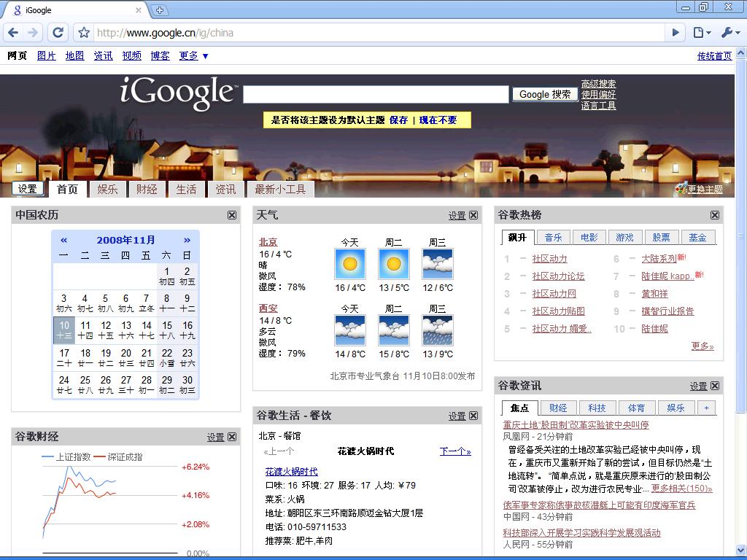Open a new tab with plus button
The image size is (747, 560).
[x=160, y=10]
